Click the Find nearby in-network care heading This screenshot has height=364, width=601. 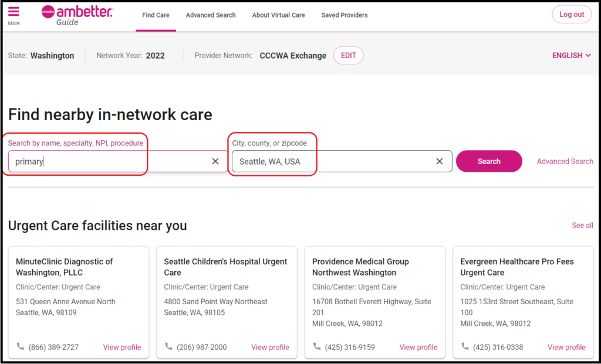(x=110, y=114)
